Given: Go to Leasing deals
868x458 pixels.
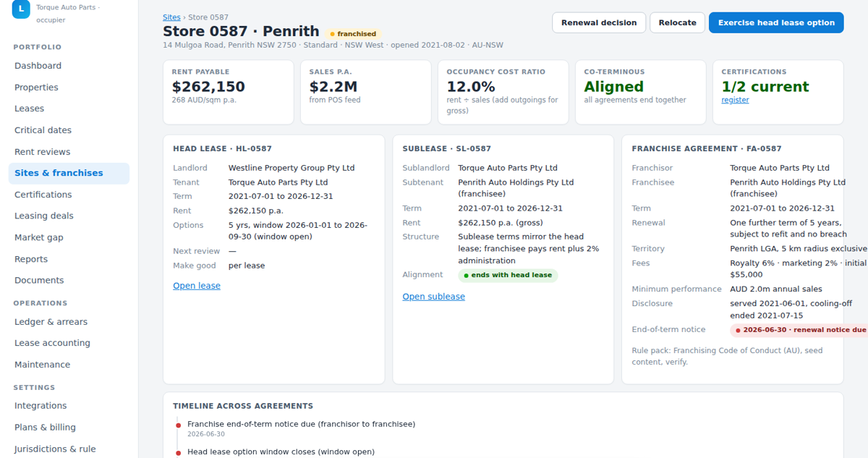Looking at the screenshot, I should click(x=69, y=216).
